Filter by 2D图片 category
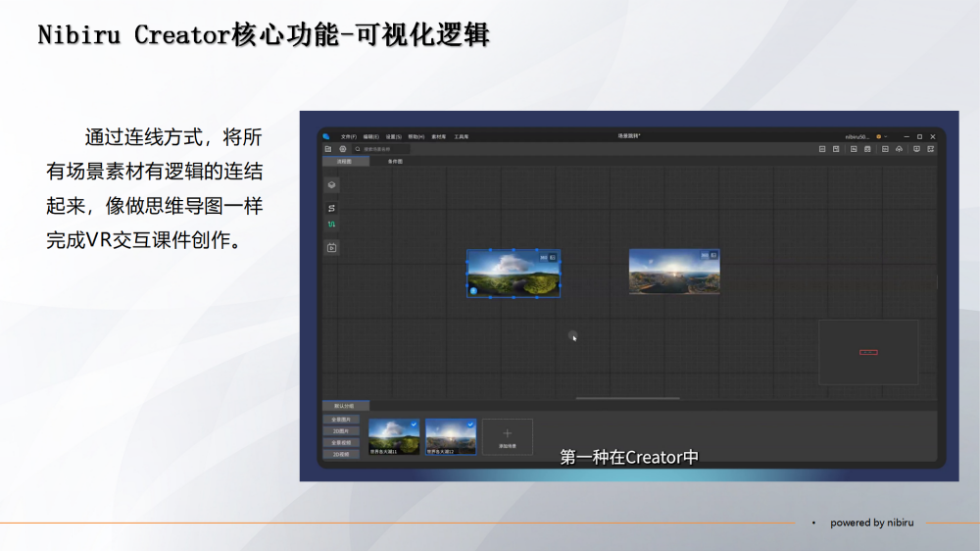 [x=341, y=431]
